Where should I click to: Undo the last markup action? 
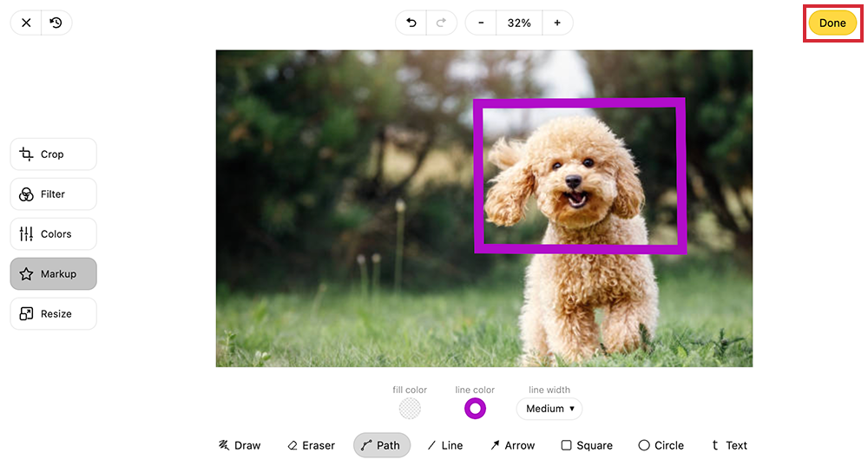click(x=411, y=23)
